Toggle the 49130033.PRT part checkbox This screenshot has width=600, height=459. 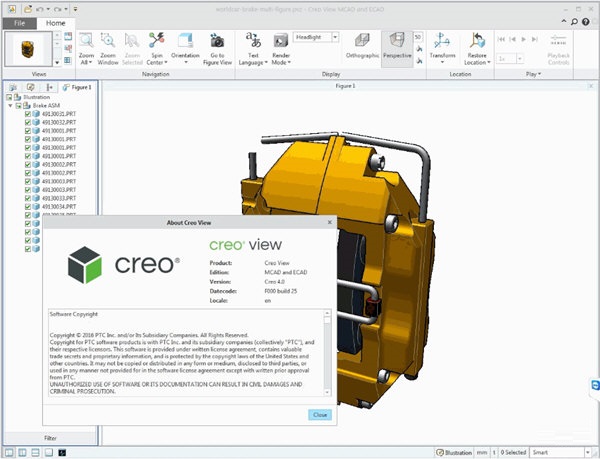(x=27, y=198)
